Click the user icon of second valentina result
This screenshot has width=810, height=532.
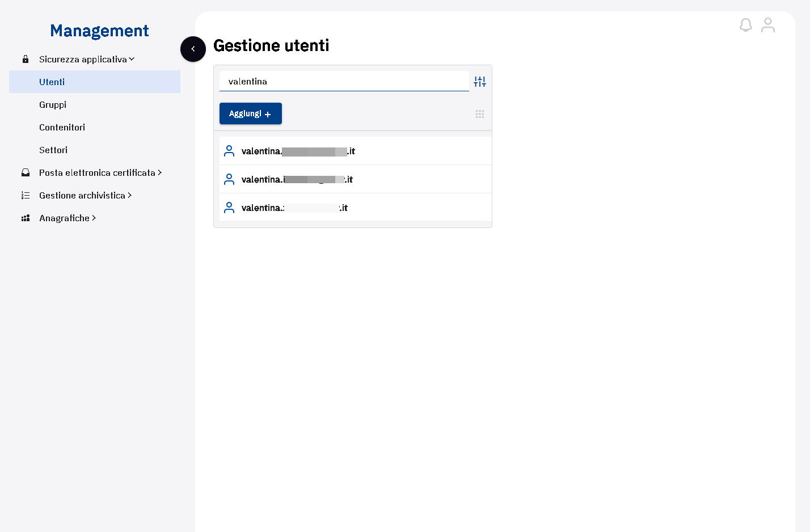(229, 179)
